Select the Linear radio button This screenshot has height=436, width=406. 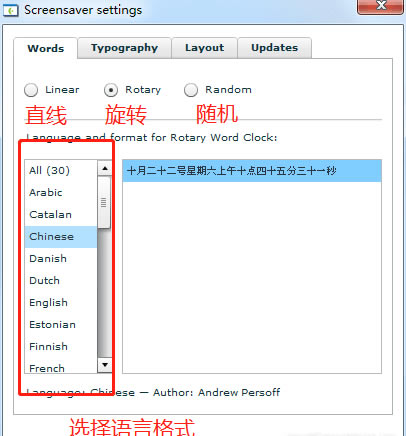[x=31, y=90]
